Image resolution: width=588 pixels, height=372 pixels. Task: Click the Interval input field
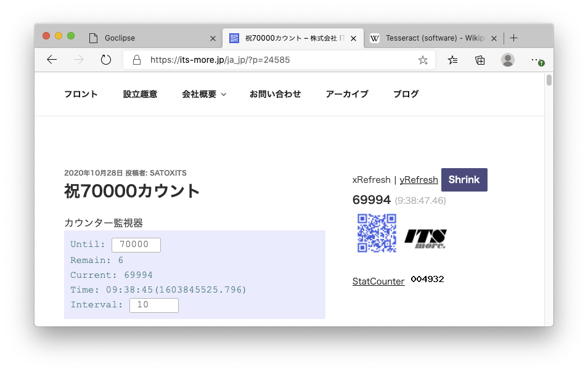[153, 305]
